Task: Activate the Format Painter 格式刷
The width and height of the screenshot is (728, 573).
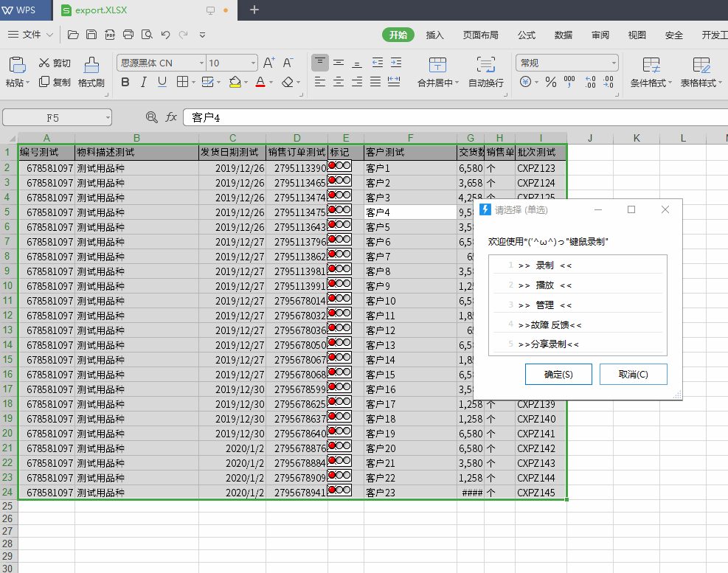Action: point(91,72)
